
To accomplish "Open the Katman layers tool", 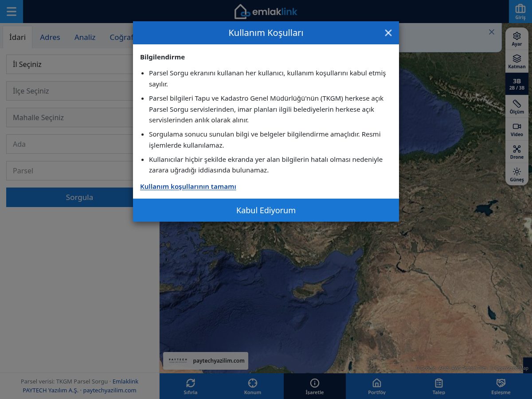I will point(517,62).
